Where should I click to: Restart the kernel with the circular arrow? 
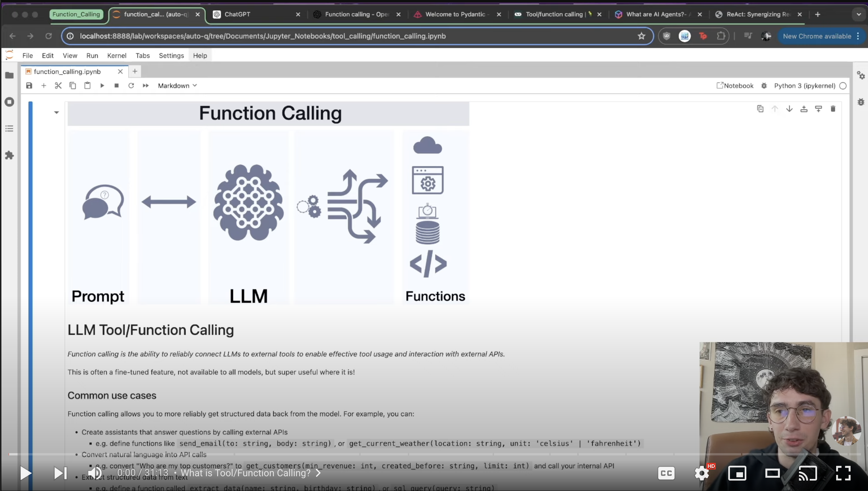click(131, 86)
